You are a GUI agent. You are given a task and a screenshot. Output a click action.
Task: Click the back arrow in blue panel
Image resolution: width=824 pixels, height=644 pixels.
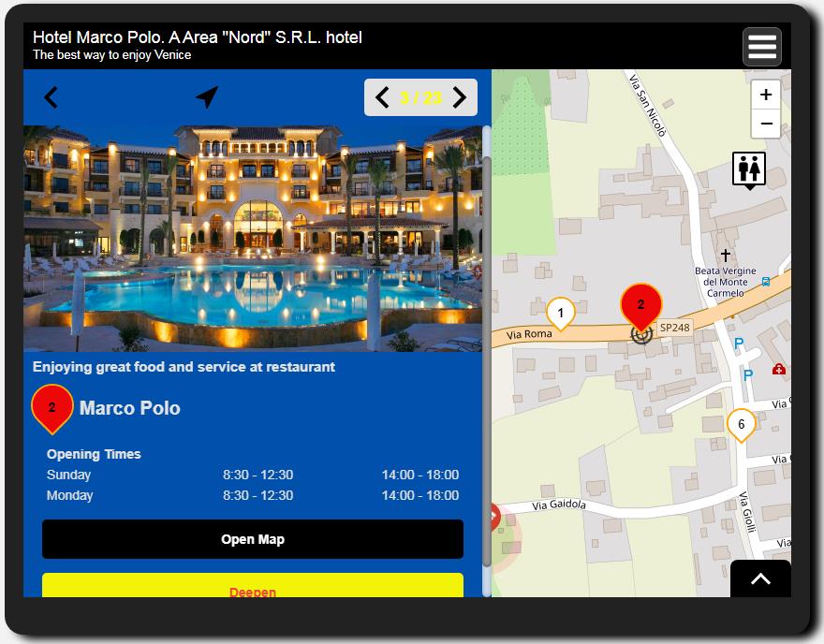tap(51, 97)
